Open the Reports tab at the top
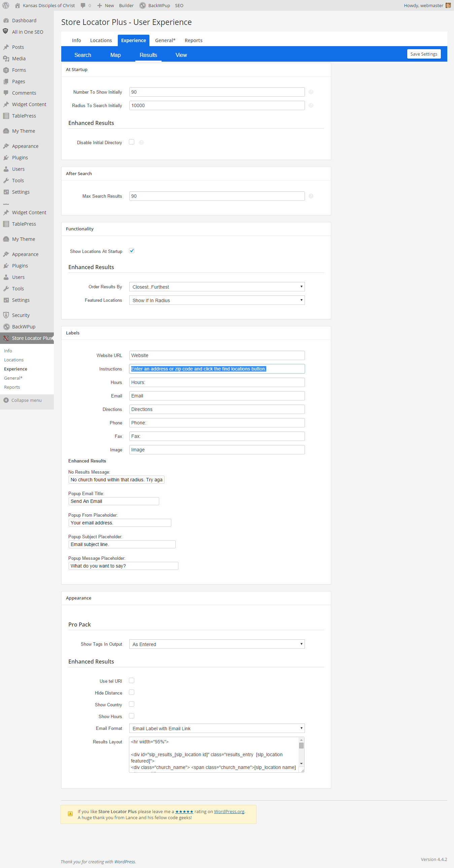 click(194, 40)
